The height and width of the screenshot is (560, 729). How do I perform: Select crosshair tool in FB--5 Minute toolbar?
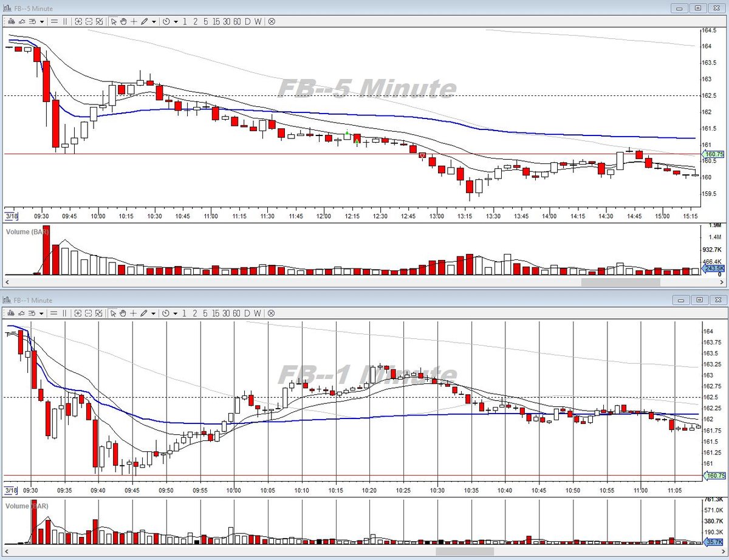[134, 21]
